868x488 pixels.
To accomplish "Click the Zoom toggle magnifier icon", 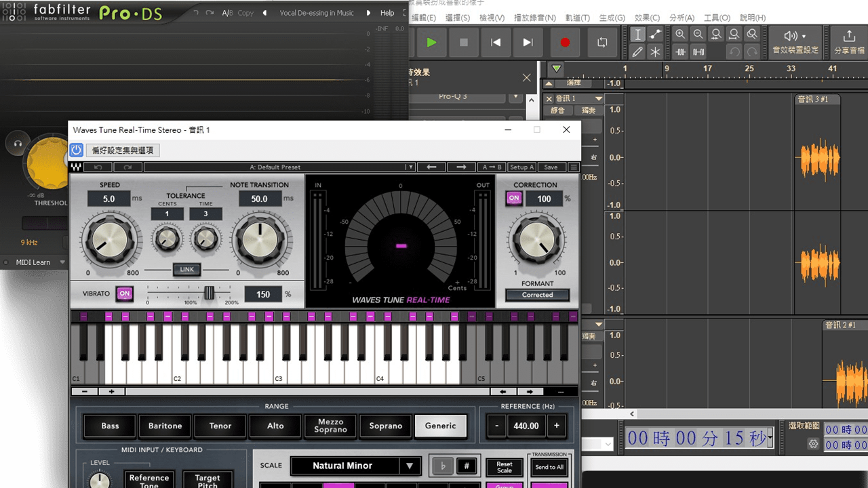I will click(751, 35).
